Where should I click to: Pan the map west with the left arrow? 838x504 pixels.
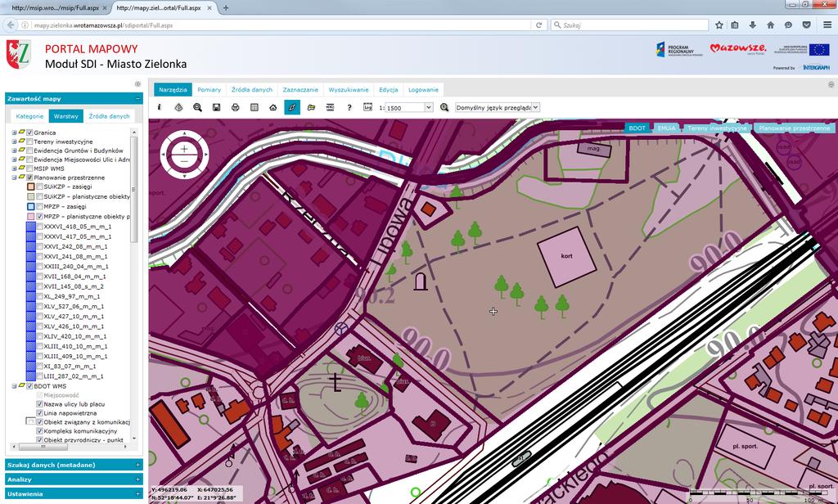click(164, 155)
